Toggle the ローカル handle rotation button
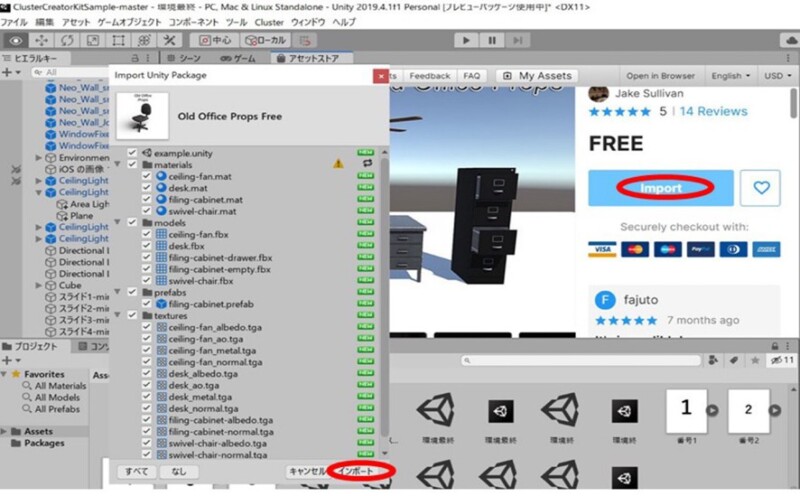The width and height of the screenshot is (800, 496). pos(265,40)
